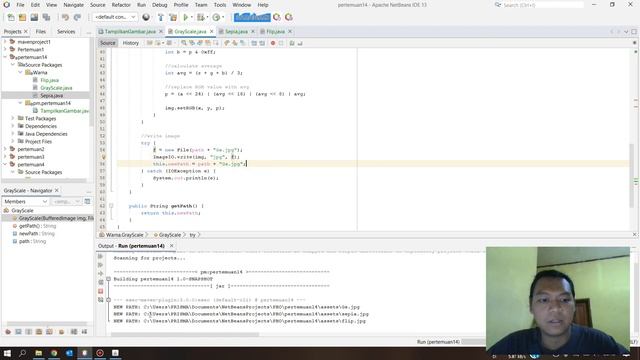Image resolution: width=640 pixels, height=360 pixels.
Task: Switch to the Files panel tab
Action: [41, 31]
